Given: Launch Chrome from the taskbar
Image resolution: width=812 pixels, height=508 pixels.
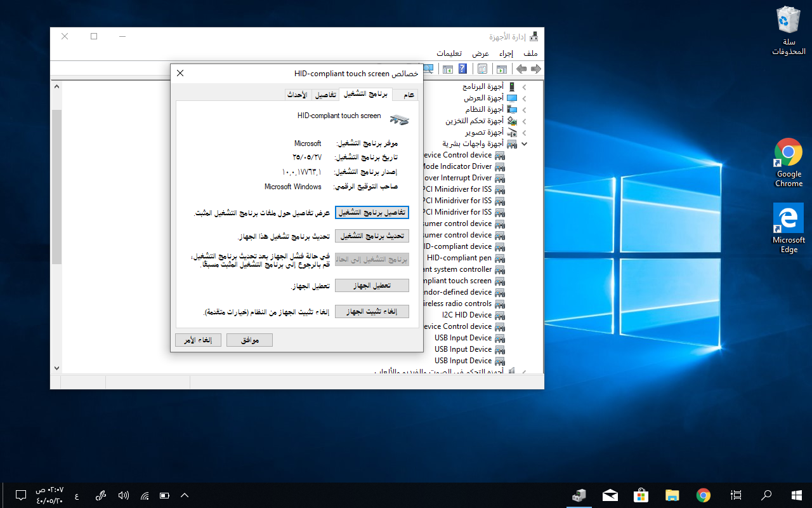Looking at the screenshot, I should [703, 495].
